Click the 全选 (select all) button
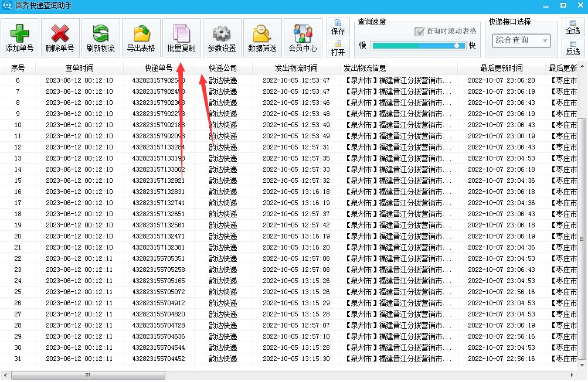This screenshot has height=382, width=588. 573,28
